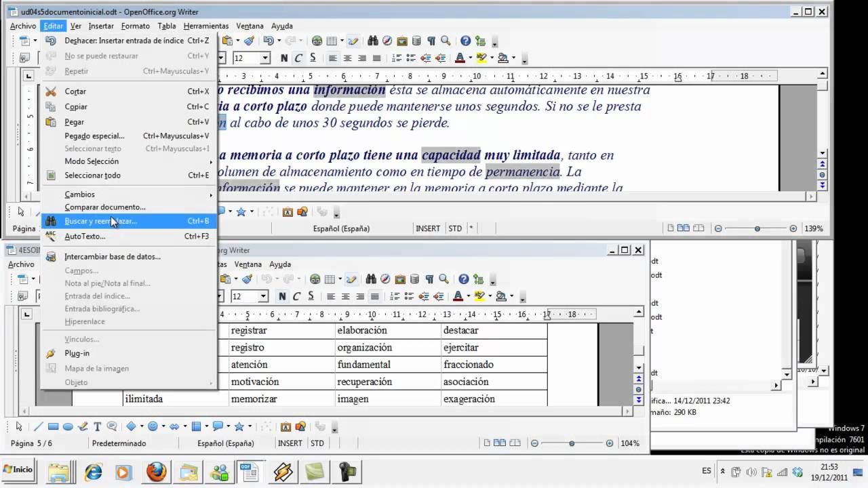Click the Plug-in menu entry
This screenshot has width=868, height=488.
tap(129, 353)
